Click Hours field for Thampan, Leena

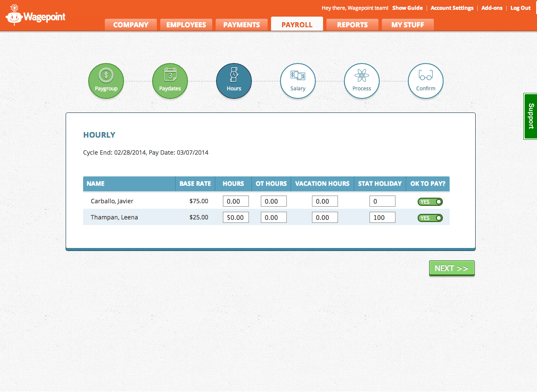coord(236,218)
